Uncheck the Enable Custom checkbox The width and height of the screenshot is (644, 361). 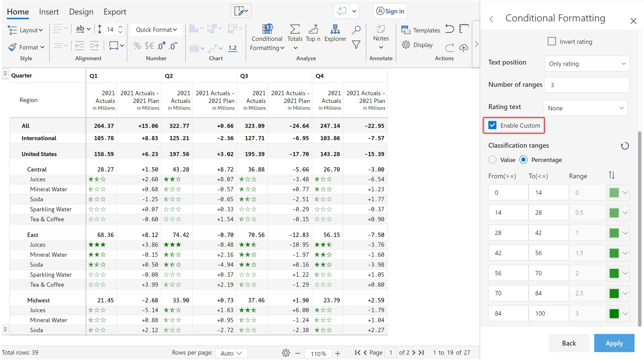coord(493,125)
